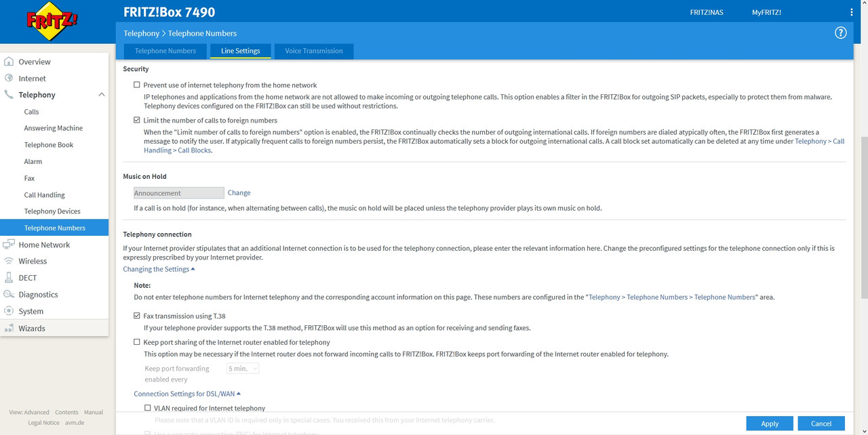Click Change next to Music on Hold
Screen dimensions: 868x435
point(239,192)
